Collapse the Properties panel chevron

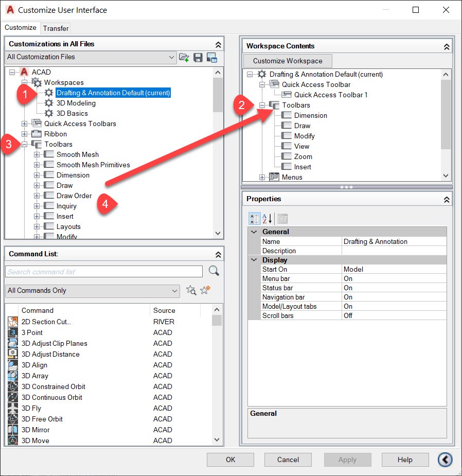(x=447, y=200)
